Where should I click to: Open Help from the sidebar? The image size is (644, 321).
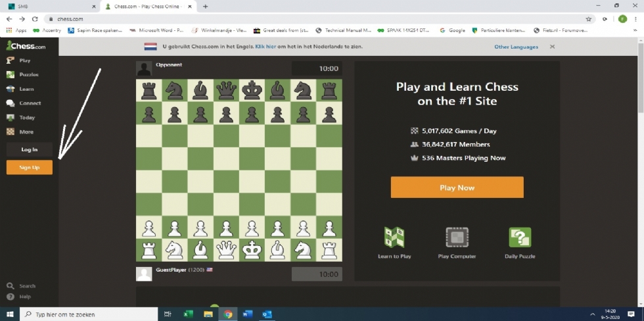click(x=19, y=297)
